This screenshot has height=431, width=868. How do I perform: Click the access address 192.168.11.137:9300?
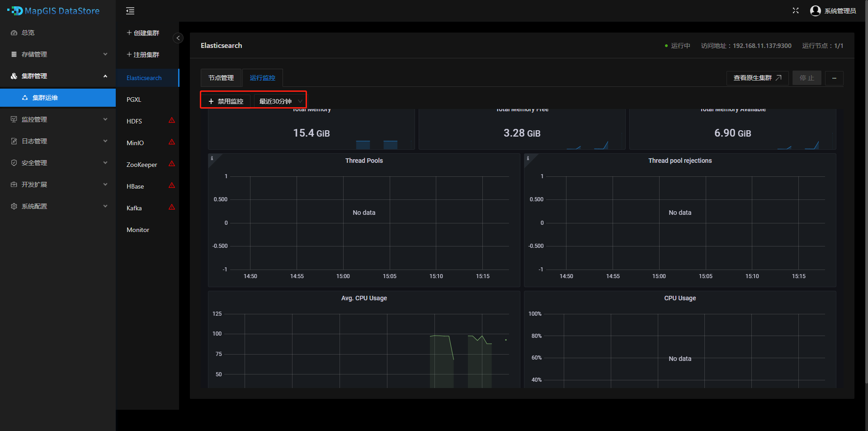(762, 46)
